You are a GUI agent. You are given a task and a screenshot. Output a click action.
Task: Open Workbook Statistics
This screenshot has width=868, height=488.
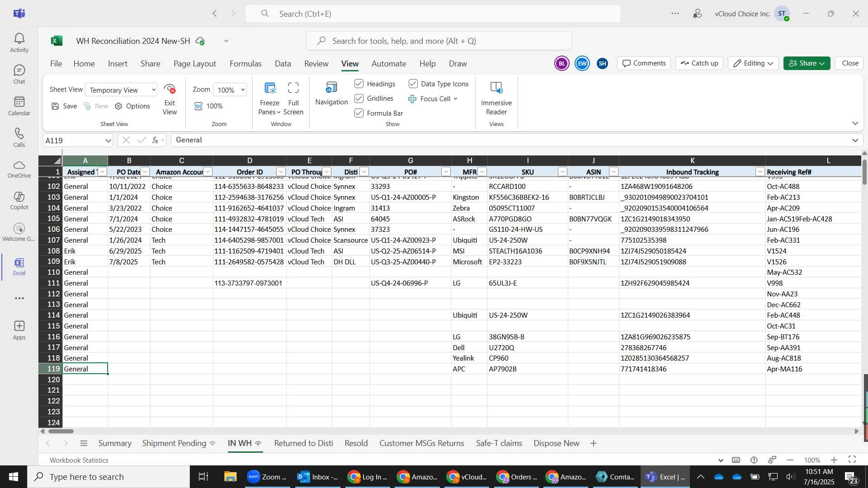(x=79, y=460)
